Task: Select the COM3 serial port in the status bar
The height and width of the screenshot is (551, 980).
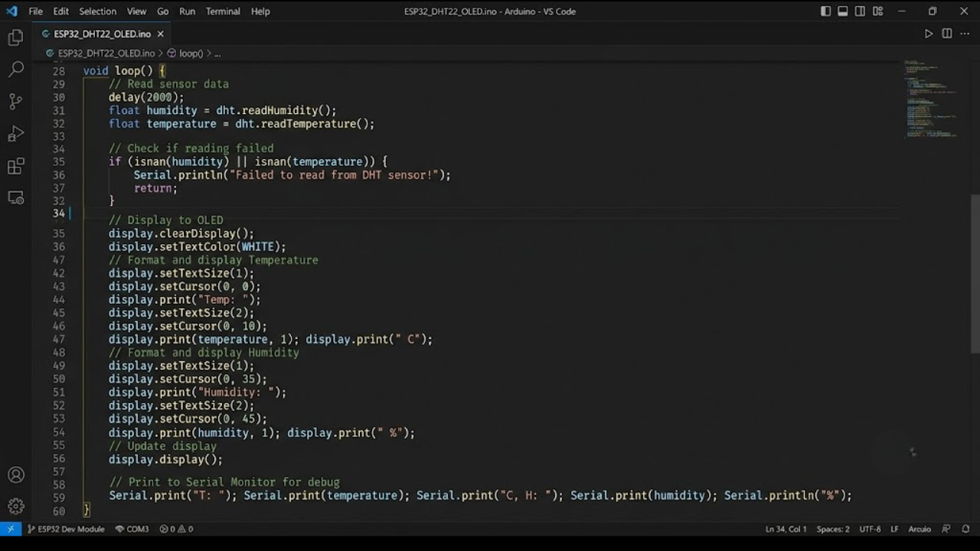Action: click(x=132, y=529)
